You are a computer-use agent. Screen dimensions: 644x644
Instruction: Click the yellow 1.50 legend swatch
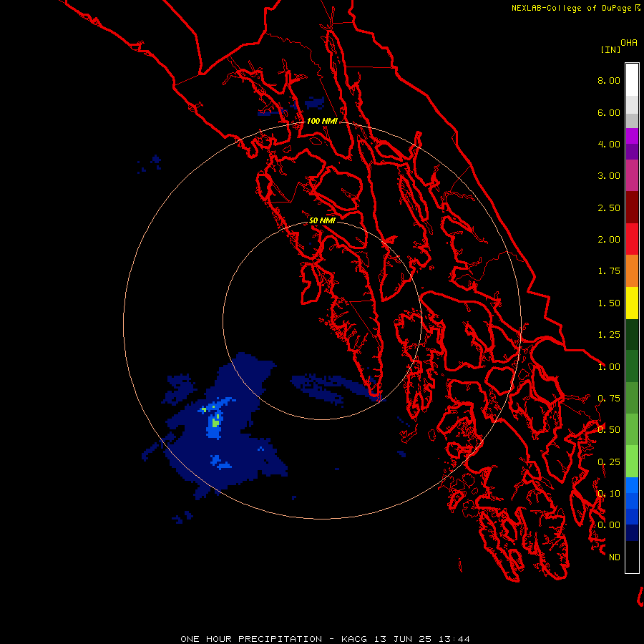(632, 303)
